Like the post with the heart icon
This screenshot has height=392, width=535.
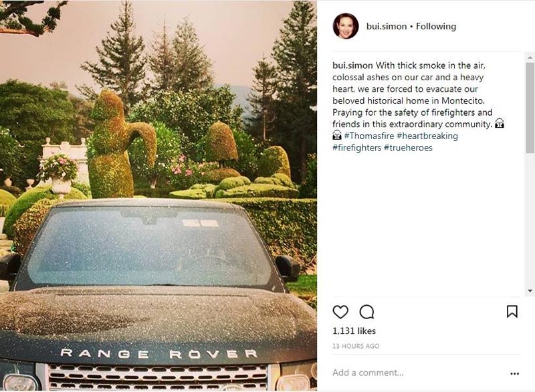coord(340,312)
